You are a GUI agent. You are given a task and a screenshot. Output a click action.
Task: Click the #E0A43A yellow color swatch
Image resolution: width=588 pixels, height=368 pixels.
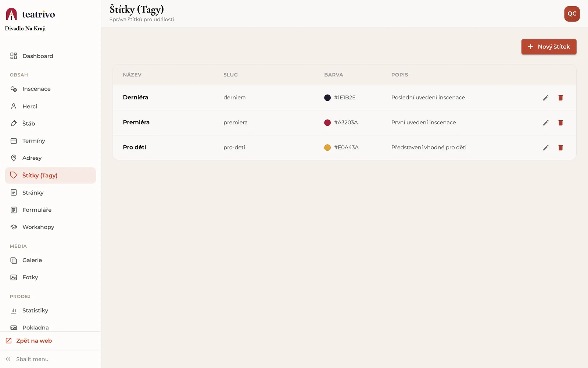point(327,148)
